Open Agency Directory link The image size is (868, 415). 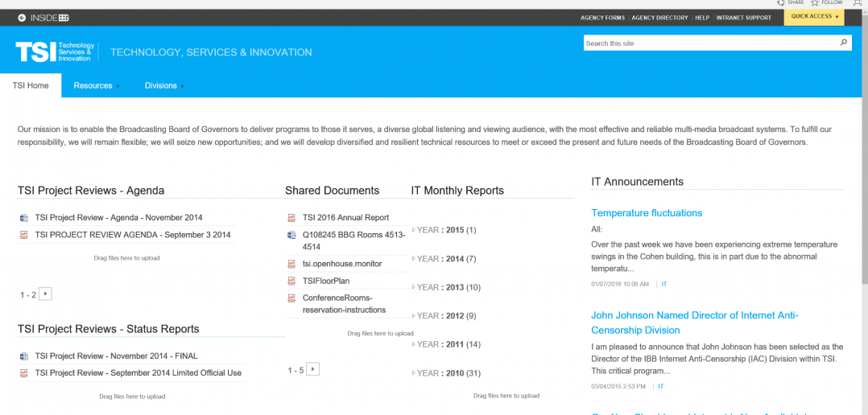point(660,18)
